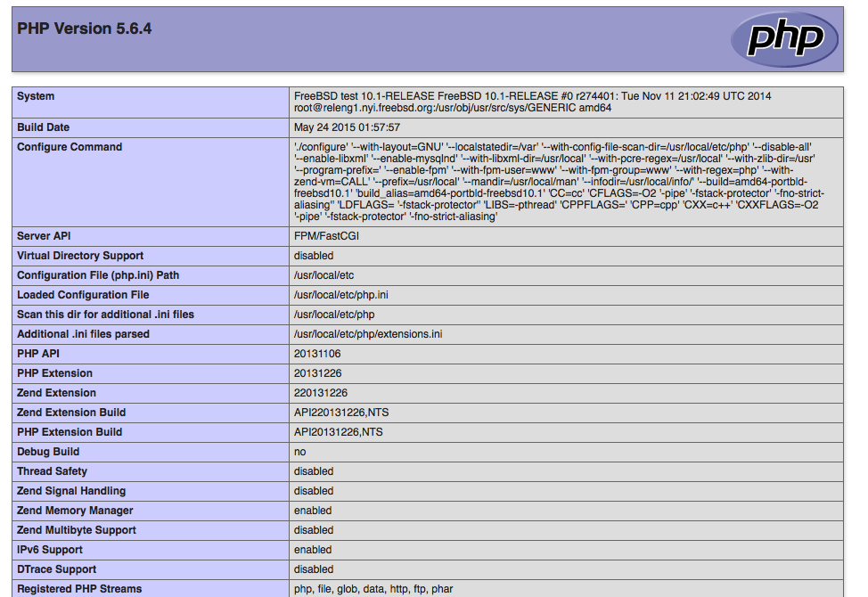
Task: Click 'Zend Memory Manager' label
Action: pos(75,511)
